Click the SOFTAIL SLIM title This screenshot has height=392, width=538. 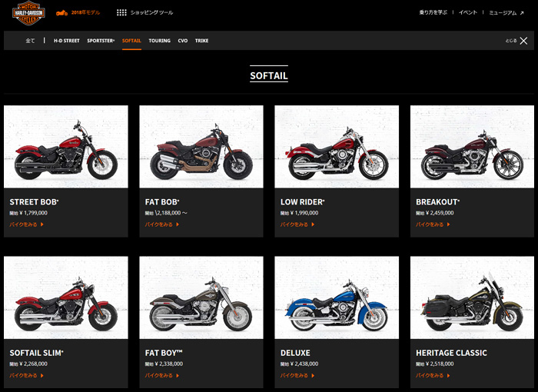pyautogui.click(x=36, y=353)
